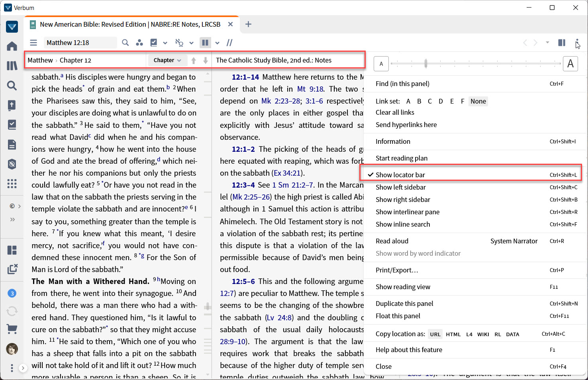Viewport: 588px width, 380px height.
Task: Click the Matthew 12:18 reference box
Action: click(x=80, y=43)
